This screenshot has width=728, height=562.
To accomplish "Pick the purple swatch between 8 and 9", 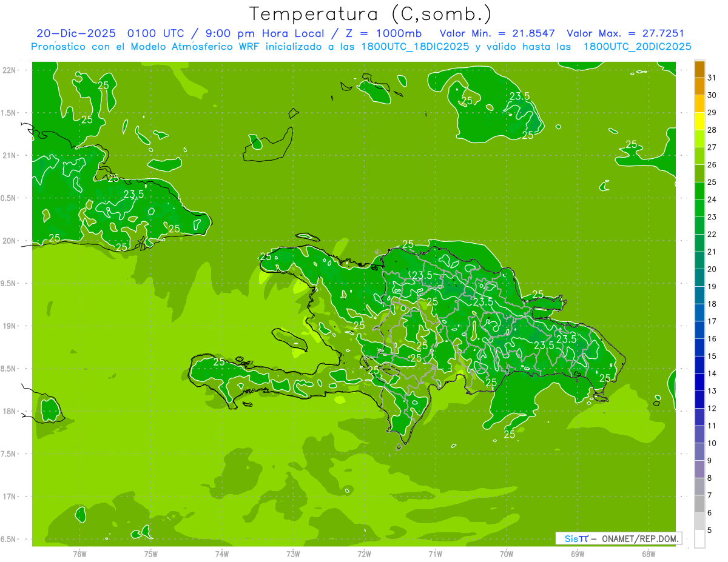I will point(699,469).
